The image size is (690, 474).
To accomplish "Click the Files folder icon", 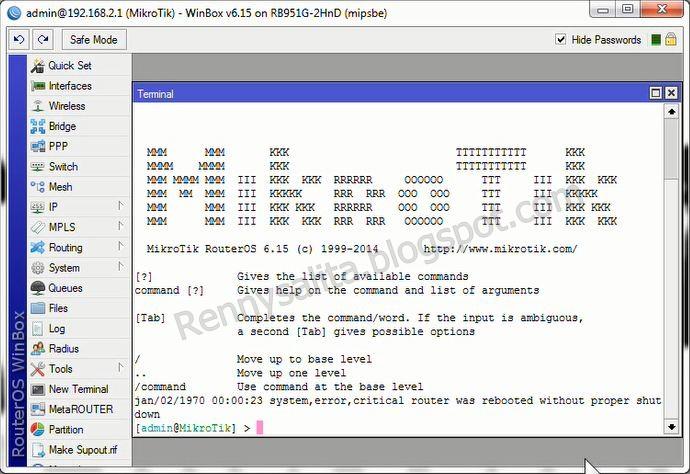I will (x=38, y=308).
